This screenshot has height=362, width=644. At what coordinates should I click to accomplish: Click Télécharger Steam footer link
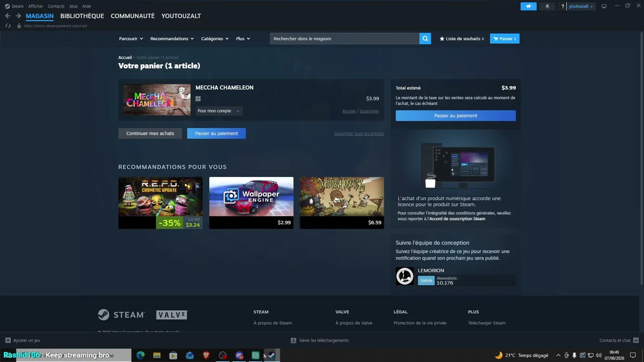pos(487,323)
